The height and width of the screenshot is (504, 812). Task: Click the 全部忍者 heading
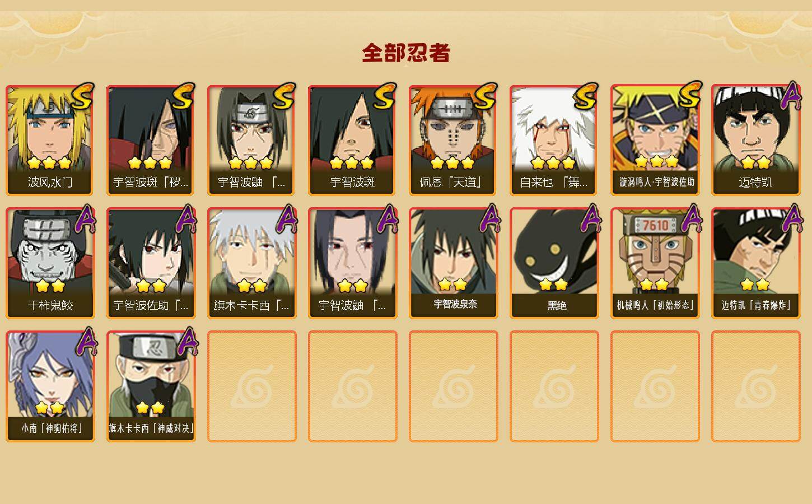coord(406,53)
